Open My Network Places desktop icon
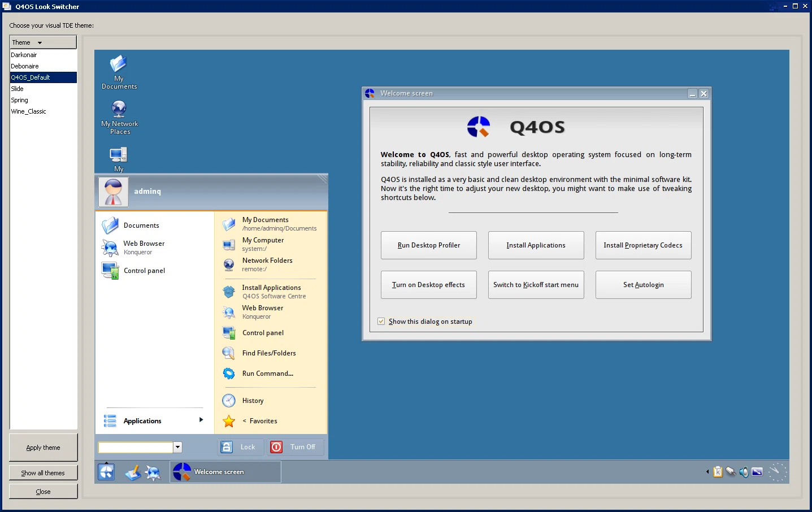 coord(119,117)
